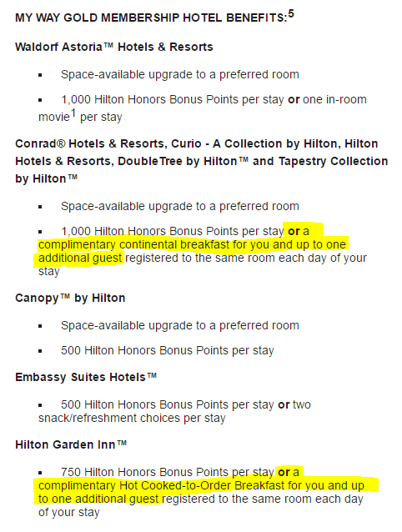Click the highlighted Hot Cooked-to-Order Breakfast text
Viewport: 402px width, 532px height.
pyautogui.click(x=202, y=485)
